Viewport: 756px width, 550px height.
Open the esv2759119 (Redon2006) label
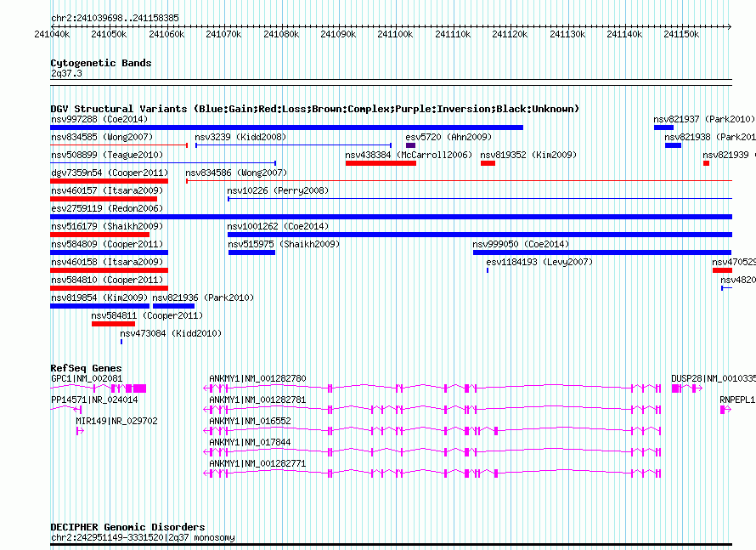(x=107, y=208)
